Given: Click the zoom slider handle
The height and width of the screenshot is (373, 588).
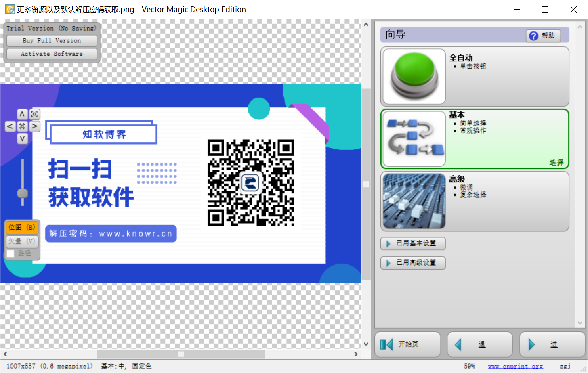Looking at the screenshot, I should [x=23, y=193].
